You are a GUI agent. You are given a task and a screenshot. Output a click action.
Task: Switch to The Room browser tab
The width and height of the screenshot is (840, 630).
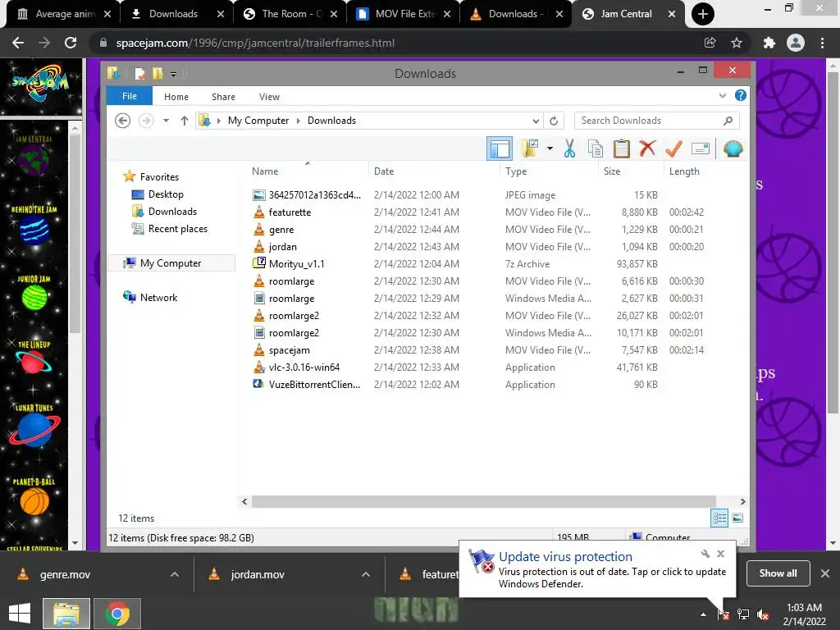click(290, 14)
